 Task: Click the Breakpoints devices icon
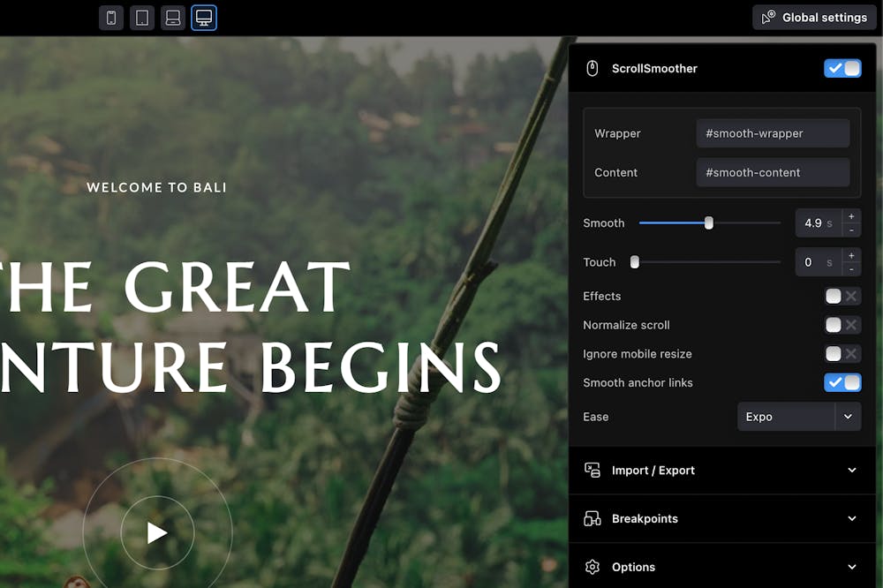click(592, 519)
